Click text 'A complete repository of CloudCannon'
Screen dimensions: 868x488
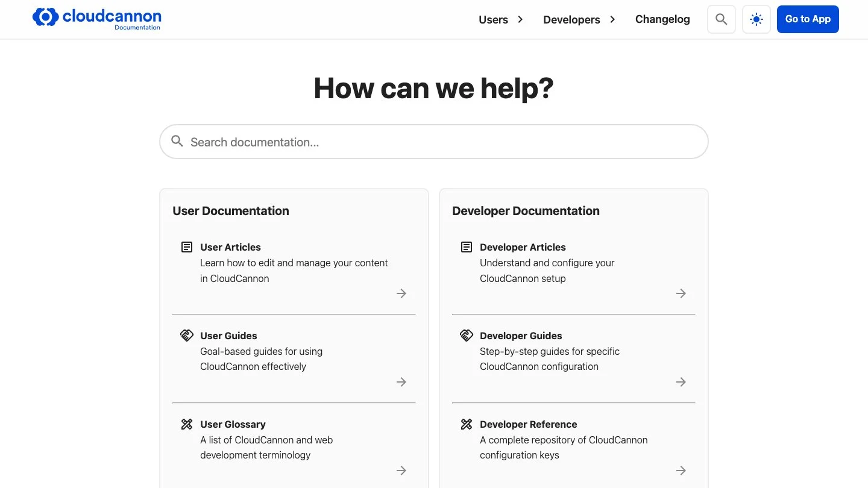[564, 440]
